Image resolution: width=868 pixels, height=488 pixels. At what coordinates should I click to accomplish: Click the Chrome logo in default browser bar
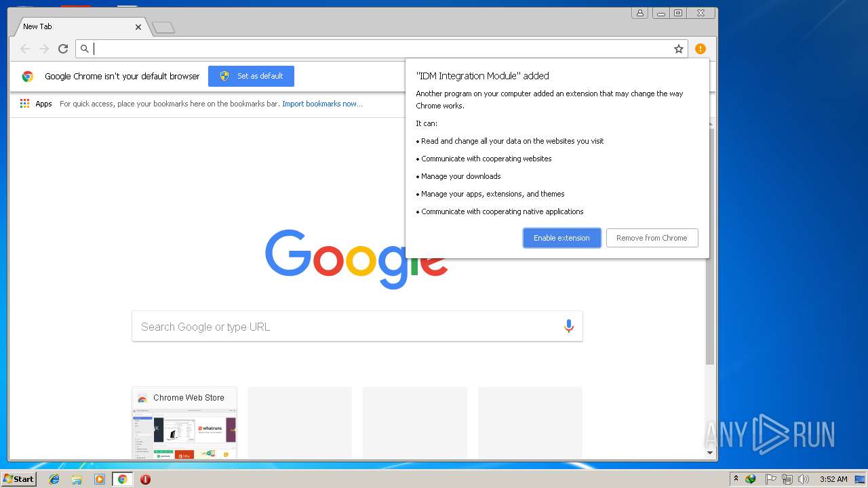click(x=28, y=77)
